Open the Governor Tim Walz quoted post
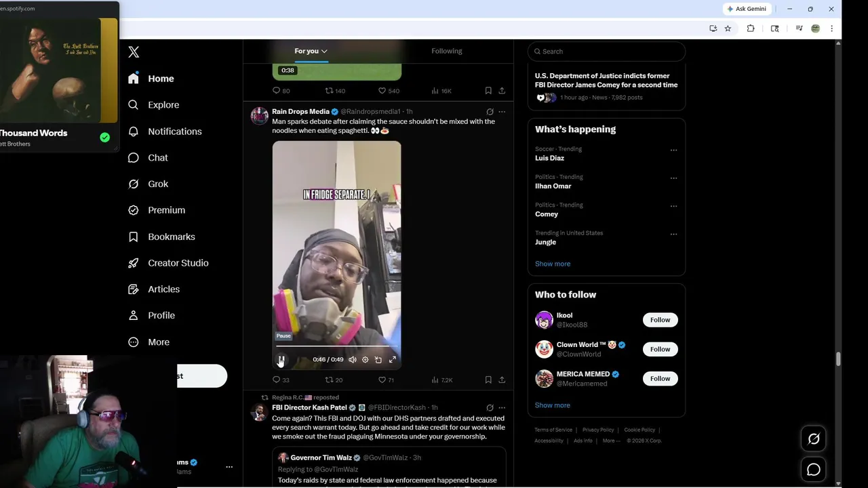This screenshot has height=488, width=868. (x=389, y=466)
